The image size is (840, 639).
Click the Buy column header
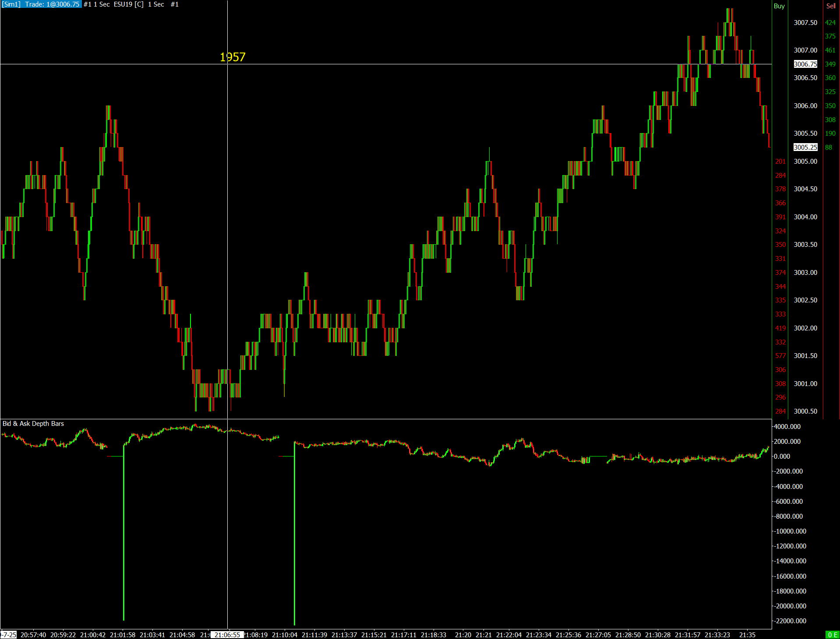(x=779, y=6)
